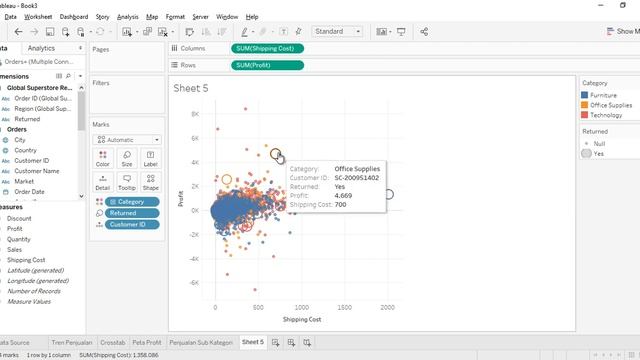Select the Order Date dimension field
This screenshot has width=640, height=360.
click(29, 192)
